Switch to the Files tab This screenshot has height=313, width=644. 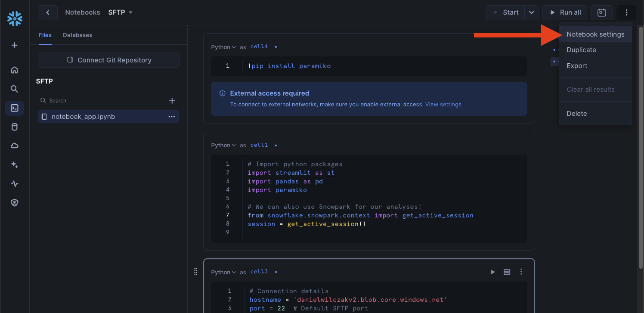(45, 35)
